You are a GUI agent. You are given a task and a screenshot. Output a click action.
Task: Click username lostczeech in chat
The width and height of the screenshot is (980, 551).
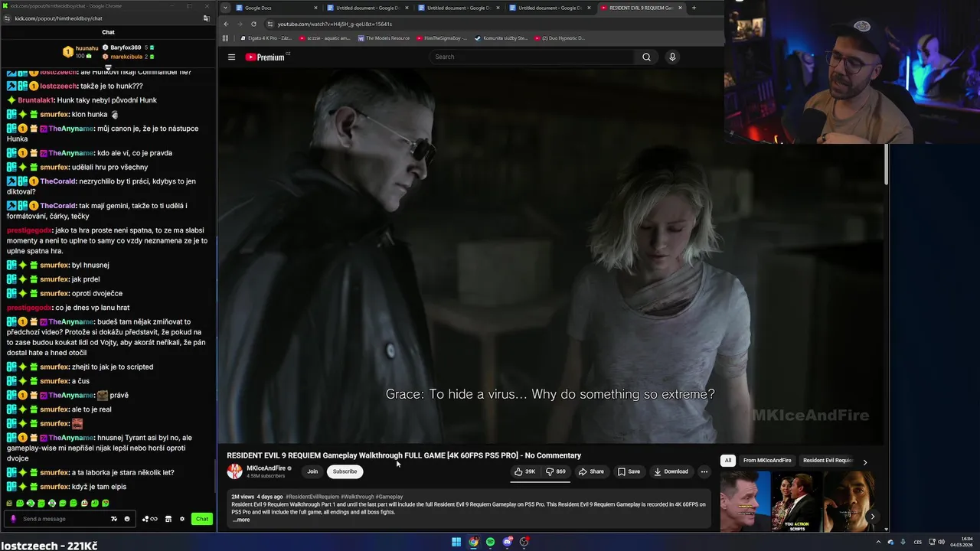click(x=58, y=86)
